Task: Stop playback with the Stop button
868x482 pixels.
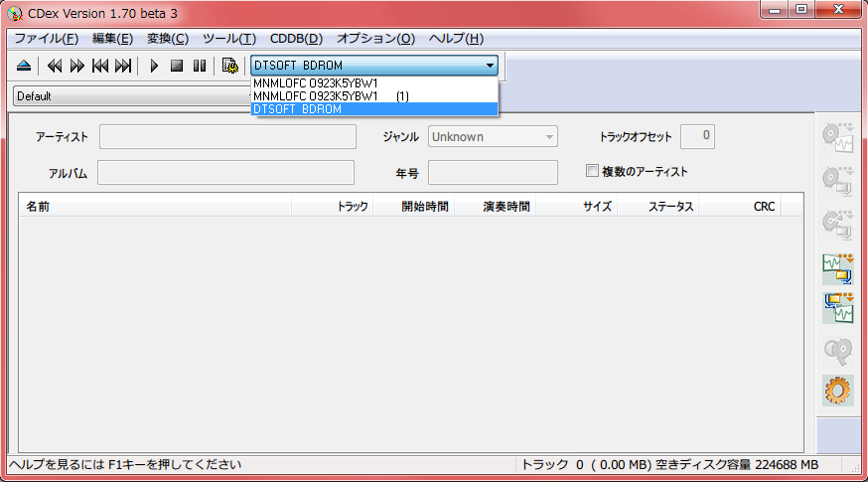Action: coord(177,66)
